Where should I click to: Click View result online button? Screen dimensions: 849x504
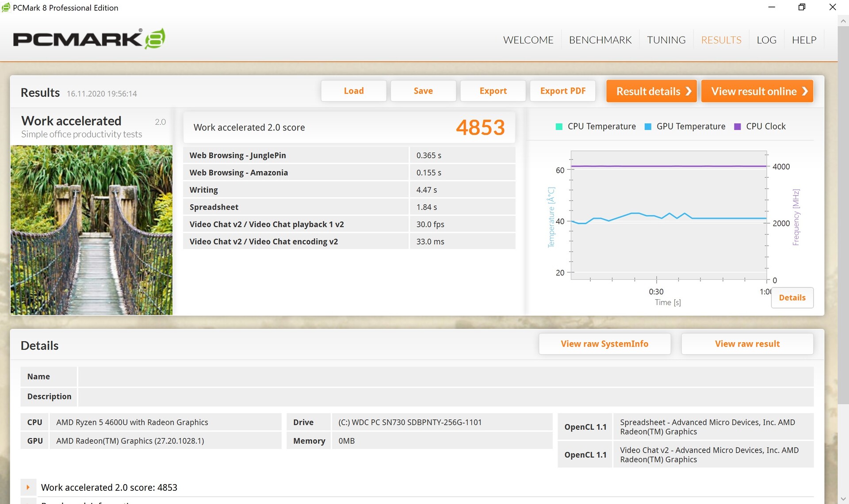point(757,92)
